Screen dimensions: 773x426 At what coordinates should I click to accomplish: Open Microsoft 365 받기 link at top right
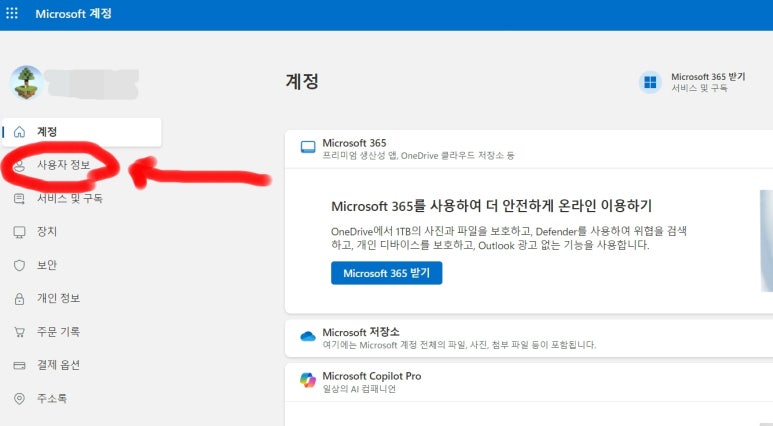tap(708, 76)
